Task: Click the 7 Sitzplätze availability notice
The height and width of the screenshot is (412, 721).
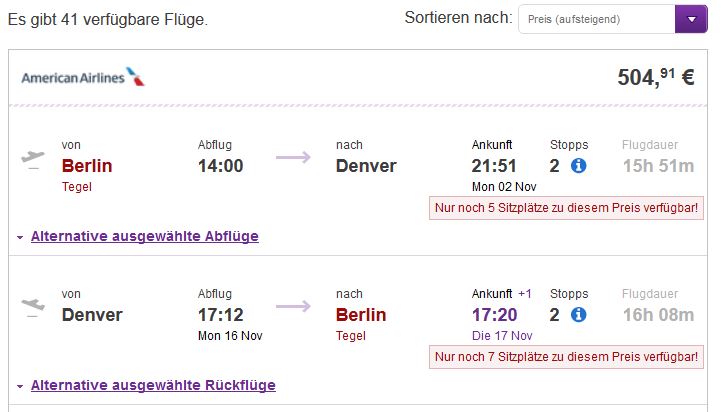Action: coord(566,357)
